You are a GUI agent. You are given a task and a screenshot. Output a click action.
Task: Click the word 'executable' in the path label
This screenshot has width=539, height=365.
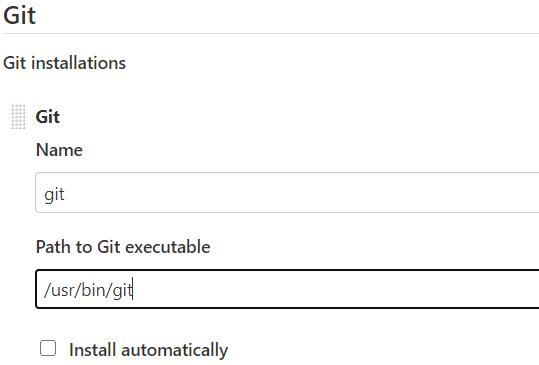pyautogui.click(x=168, y=247)
